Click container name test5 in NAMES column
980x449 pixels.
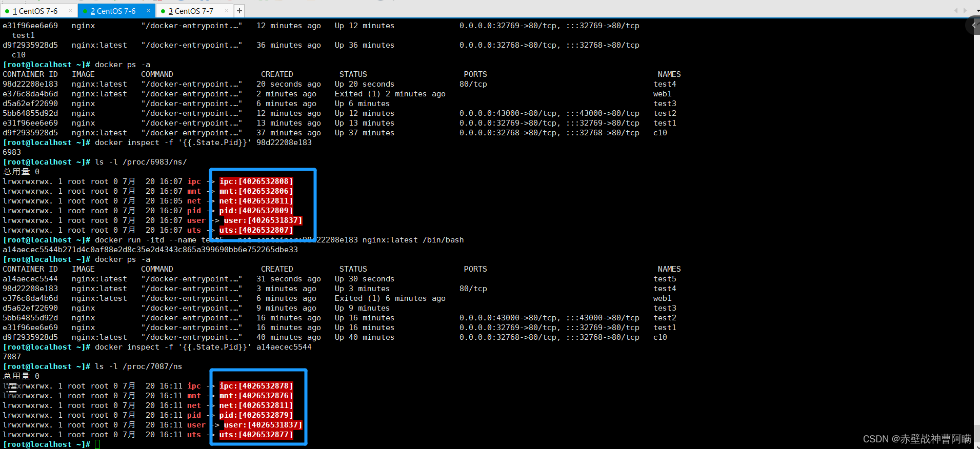(x=665, y=279)
